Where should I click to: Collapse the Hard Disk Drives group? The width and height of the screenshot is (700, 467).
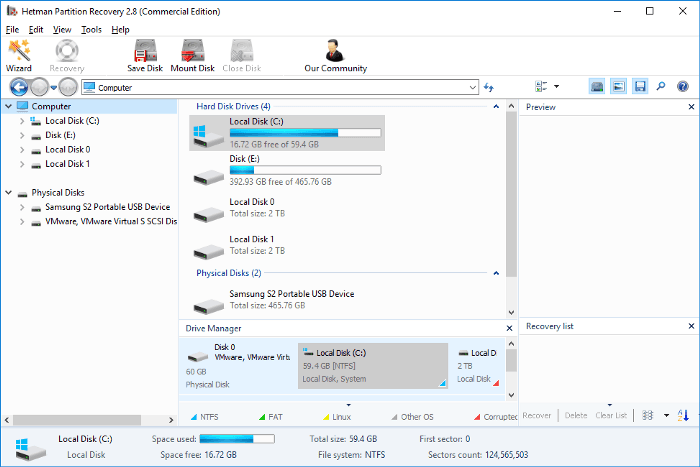coord(496,106)
